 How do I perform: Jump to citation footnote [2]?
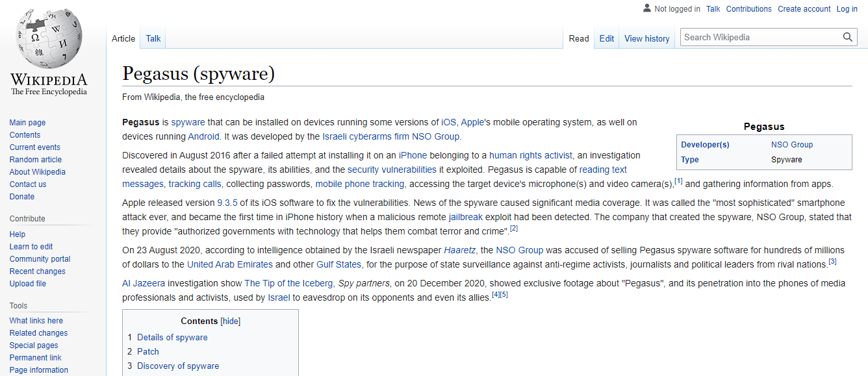pyautogui.click(x=514, y=228)
